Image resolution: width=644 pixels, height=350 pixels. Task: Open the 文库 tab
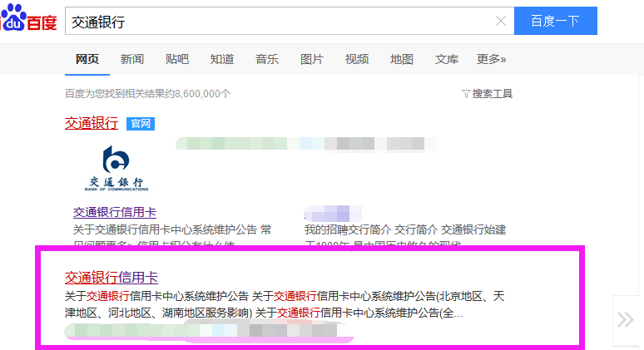[x=447, y=60]
